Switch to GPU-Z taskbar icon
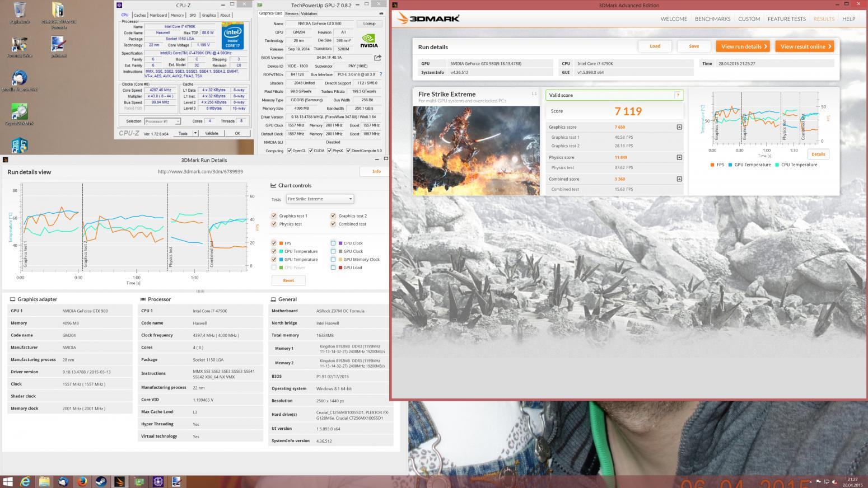 (139, 481)
